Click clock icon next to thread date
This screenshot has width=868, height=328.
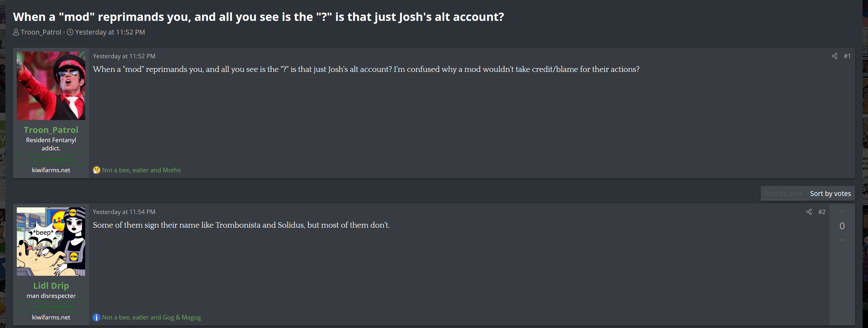tap(70, 32)
